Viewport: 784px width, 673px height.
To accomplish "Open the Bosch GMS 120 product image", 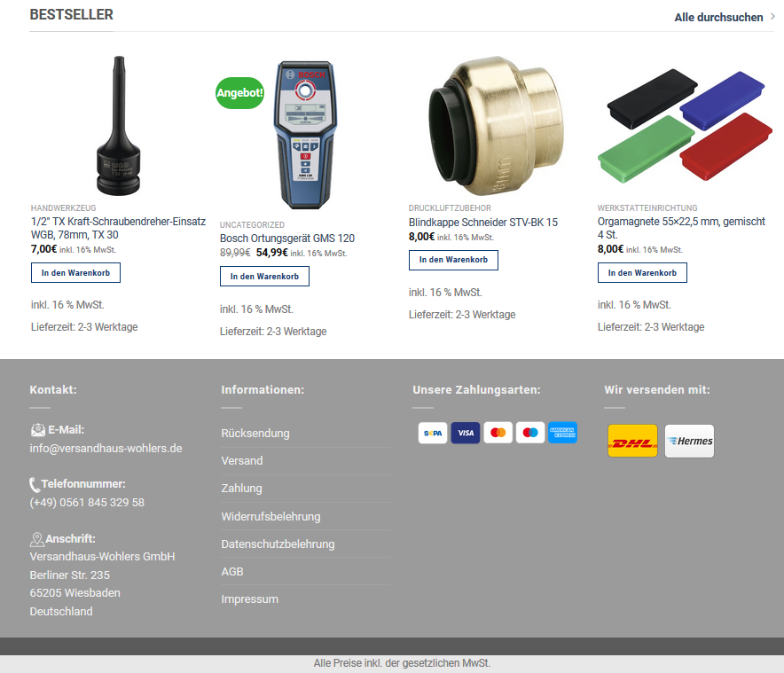I will (x=305, y=135).
